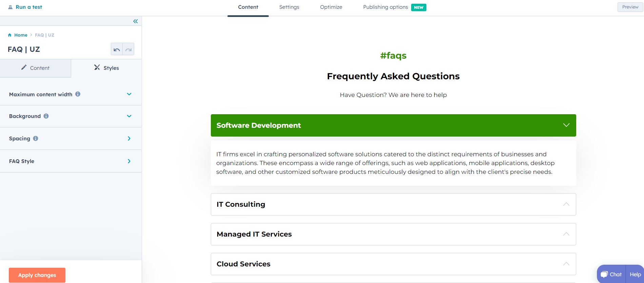
Task: Open the Spacing settings section
Action: (x=129, y=139)
